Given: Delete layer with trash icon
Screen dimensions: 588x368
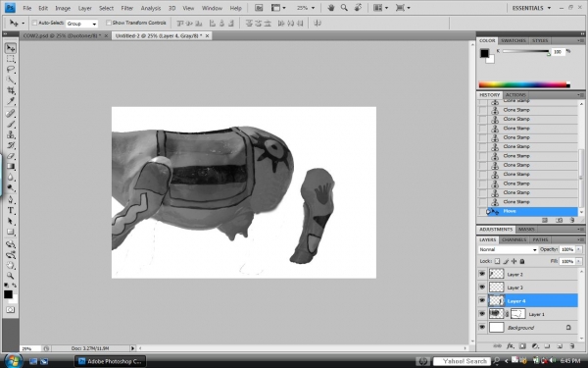Looking at the screenshot, I should 572,345.
